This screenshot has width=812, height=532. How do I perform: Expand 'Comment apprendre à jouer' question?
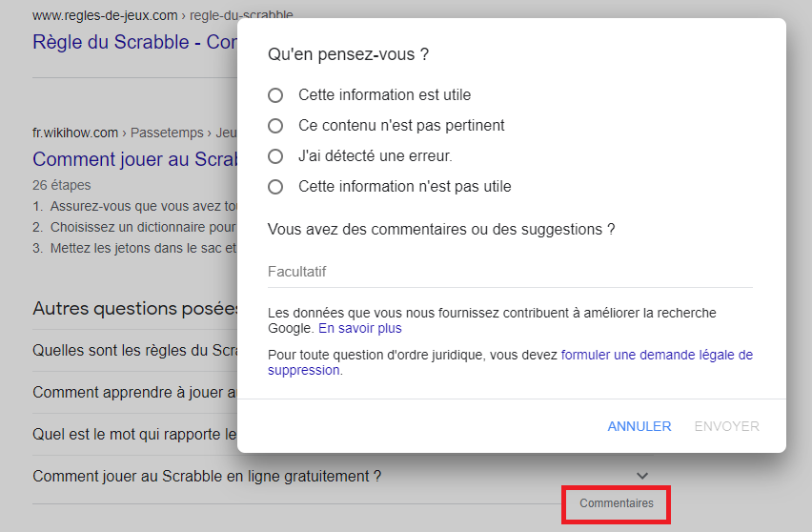(x=133, y=392)
